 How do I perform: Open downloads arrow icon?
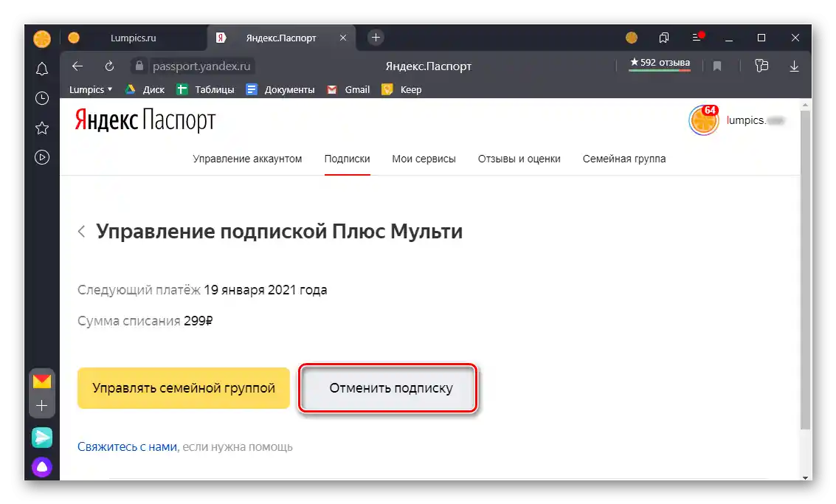[795, 66]
